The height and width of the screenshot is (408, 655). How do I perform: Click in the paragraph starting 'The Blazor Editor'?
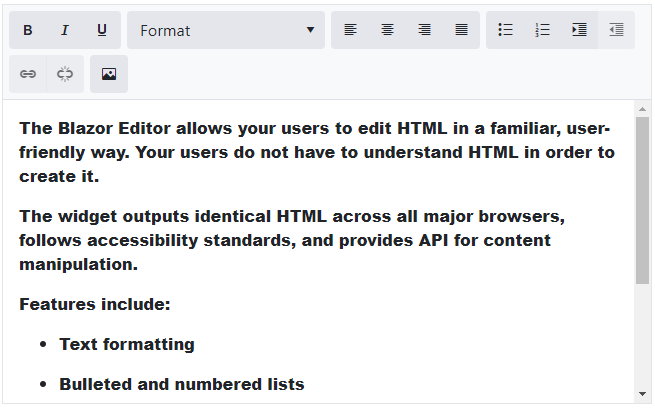317,152
